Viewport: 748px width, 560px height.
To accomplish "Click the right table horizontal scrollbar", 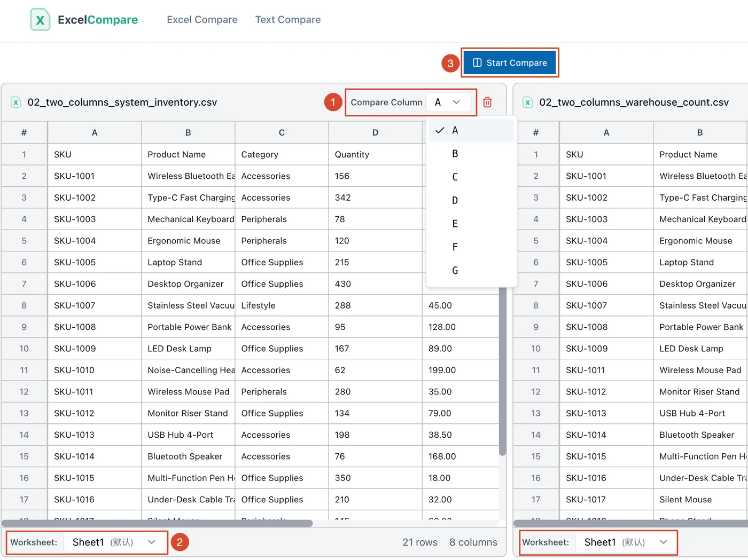I will point(630,523).
